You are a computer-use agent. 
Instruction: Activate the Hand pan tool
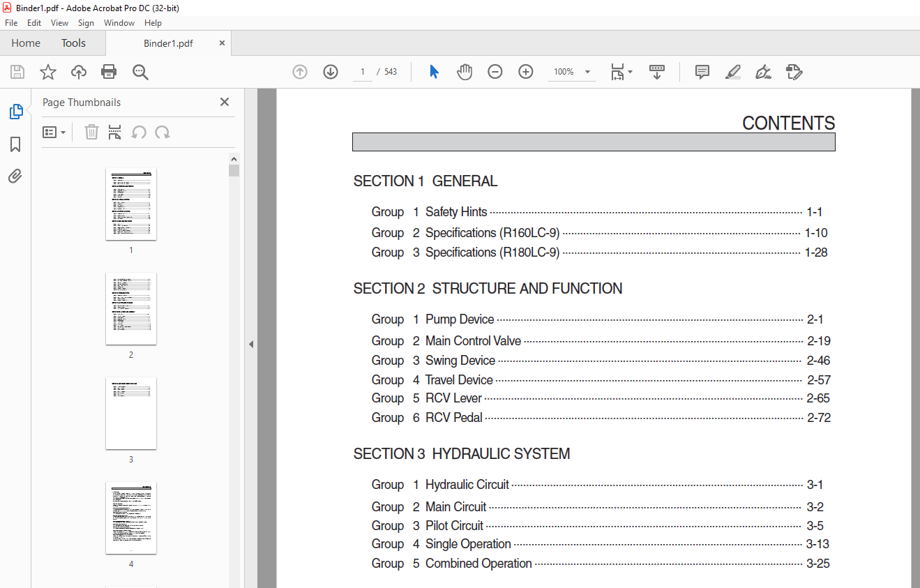[465, 72]
